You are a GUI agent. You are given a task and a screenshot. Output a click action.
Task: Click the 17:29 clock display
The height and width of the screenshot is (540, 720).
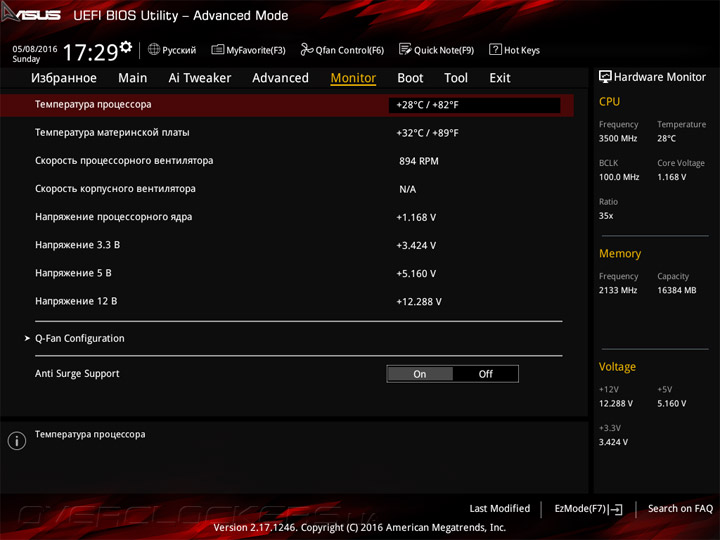(x=90, y=52)
